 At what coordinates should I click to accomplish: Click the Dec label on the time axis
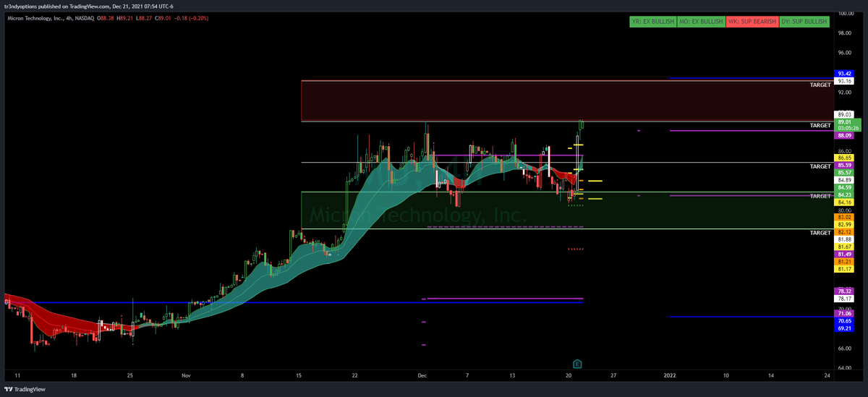click(x=421, y=376)
